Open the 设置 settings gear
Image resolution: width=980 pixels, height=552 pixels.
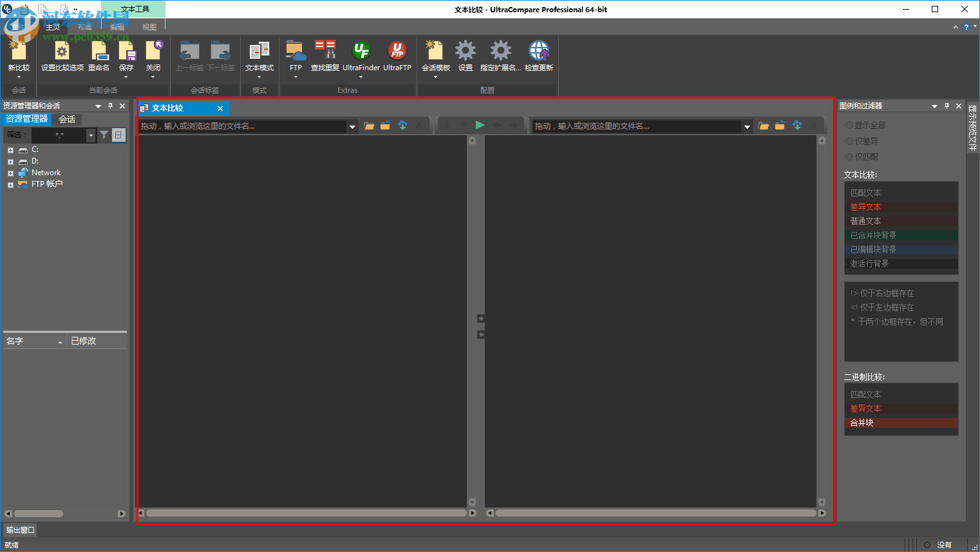pyautogui.click(x=465, y=56)
